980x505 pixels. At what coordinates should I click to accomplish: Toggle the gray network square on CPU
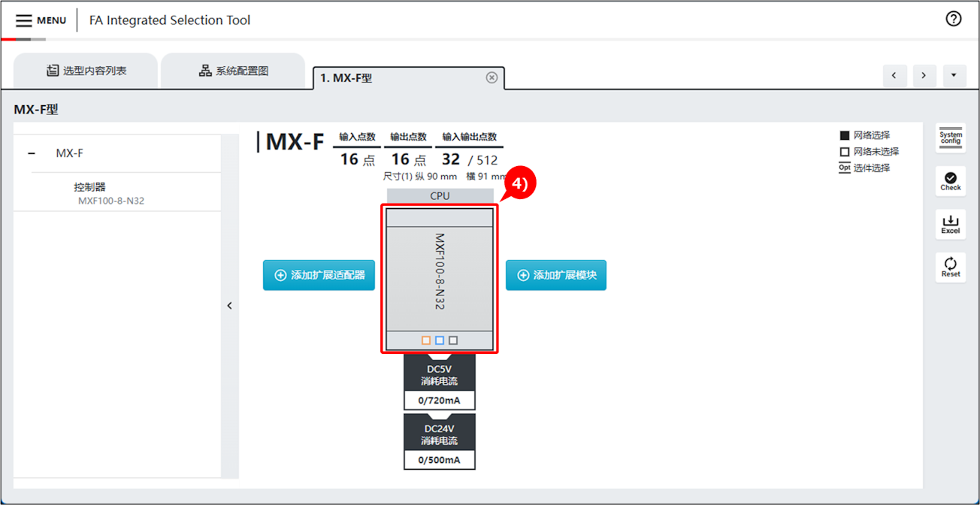pyautogui.click(x=453, y=340)
